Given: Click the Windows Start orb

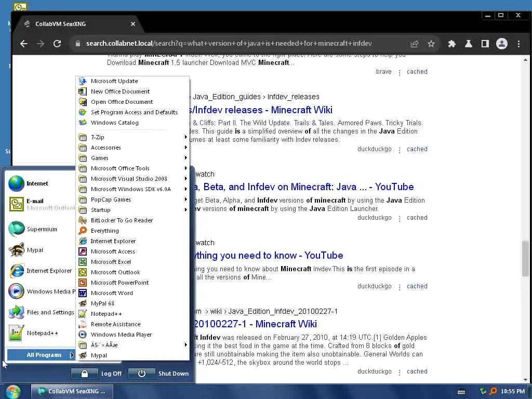Looking at the screenshot, I should coord(13,392).
